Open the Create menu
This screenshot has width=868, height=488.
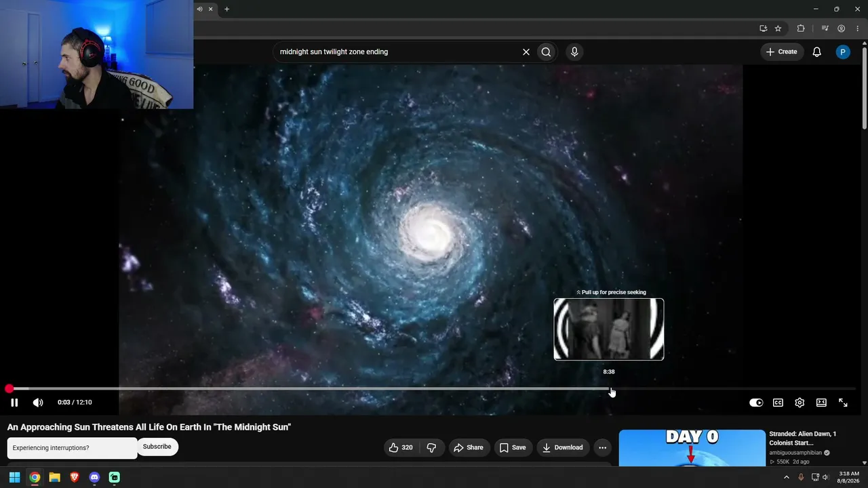tap(782, 52)
